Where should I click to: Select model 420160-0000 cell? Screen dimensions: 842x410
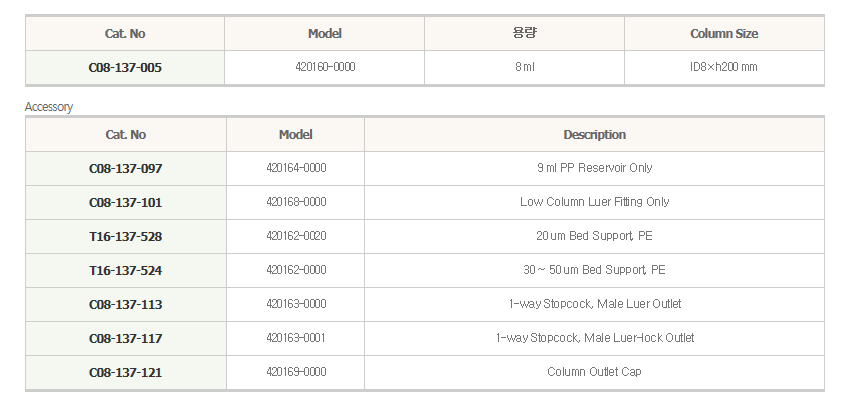(x=325, y=67)
